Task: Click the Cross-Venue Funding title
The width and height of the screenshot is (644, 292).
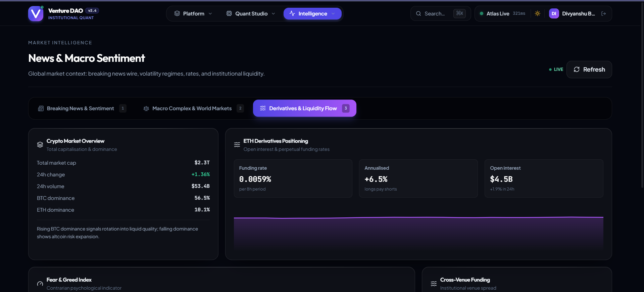Action: pos(465,280)
